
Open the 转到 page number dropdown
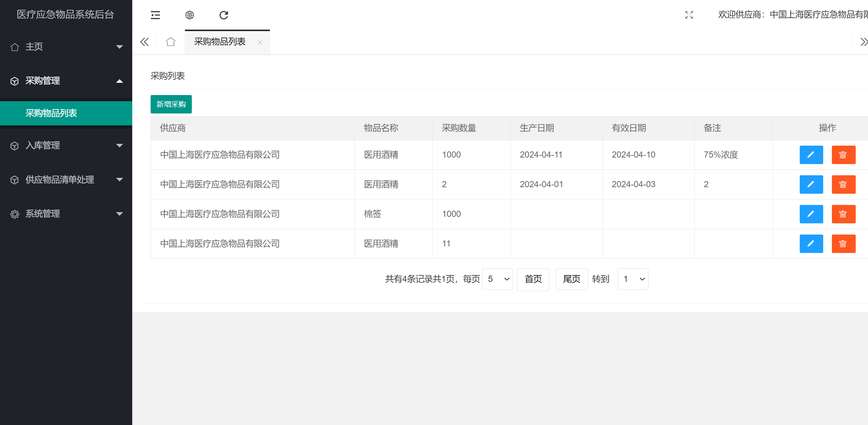pos(633,279)
